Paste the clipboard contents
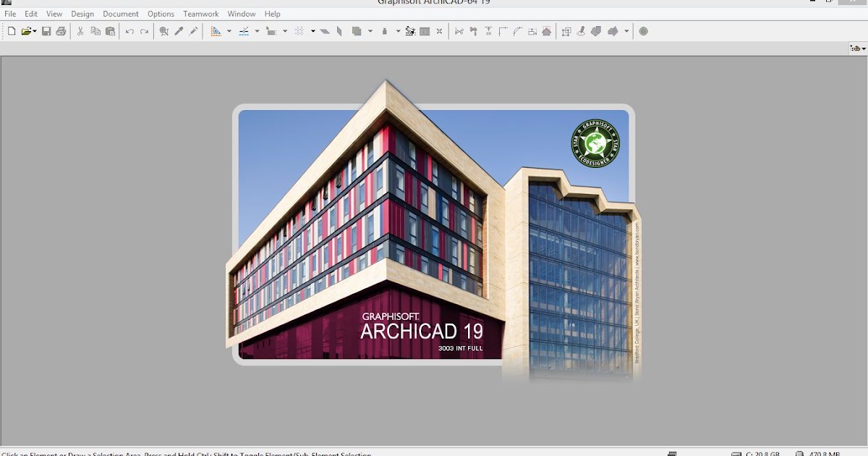Viewport: 868px width, 456px height. (x=110, y=31)
